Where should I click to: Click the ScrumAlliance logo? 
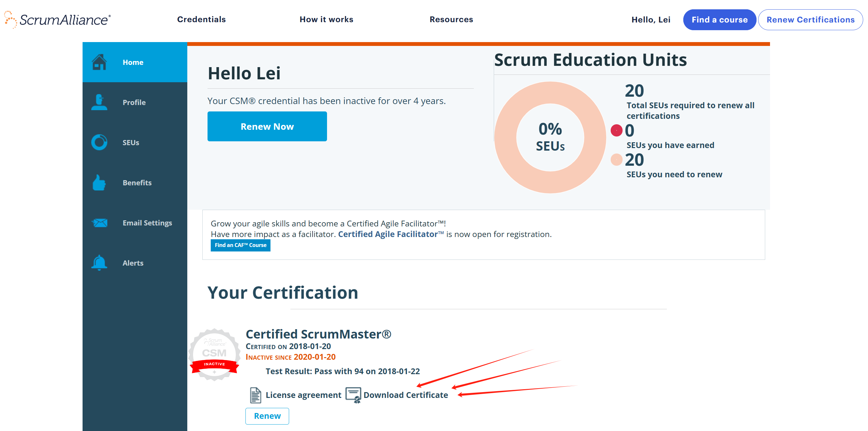(x=57, y=20)
